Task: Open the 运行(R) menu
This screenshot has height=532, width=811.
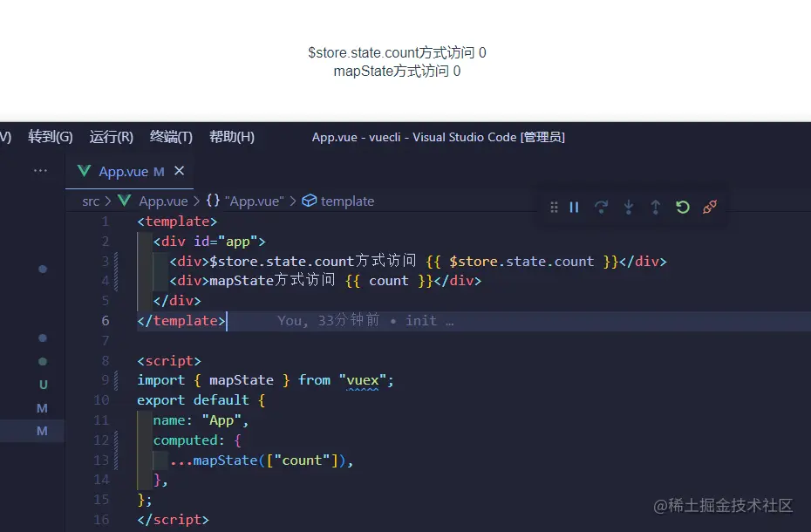Action: click(112, 137)
